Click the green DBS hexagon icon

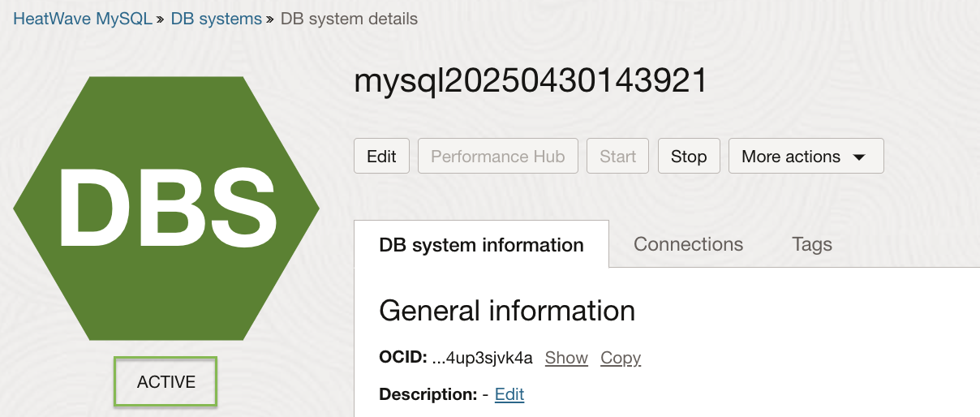(166, 208)
